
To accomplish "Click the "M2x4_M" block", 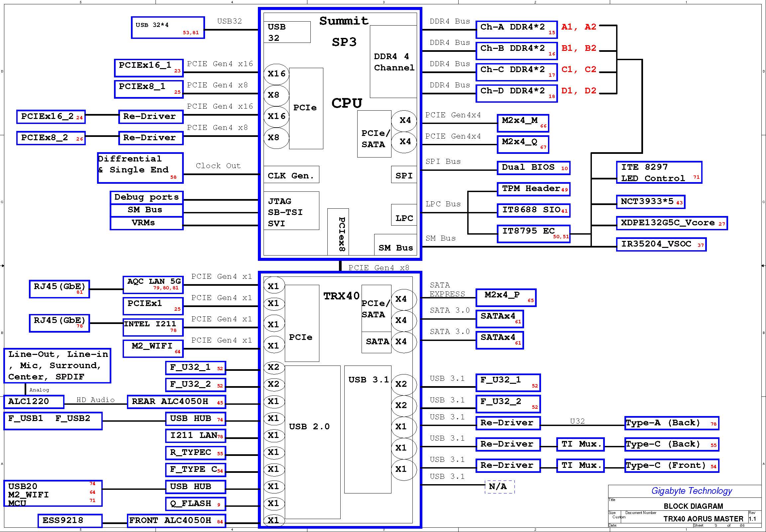I will tap(523, 123).
